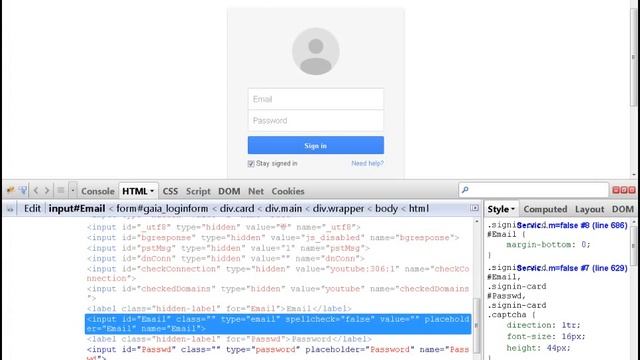Viewport: 640px width, 360px height.
Task: Open the panel selector small dropdown arrow
Action: (73, 191)
